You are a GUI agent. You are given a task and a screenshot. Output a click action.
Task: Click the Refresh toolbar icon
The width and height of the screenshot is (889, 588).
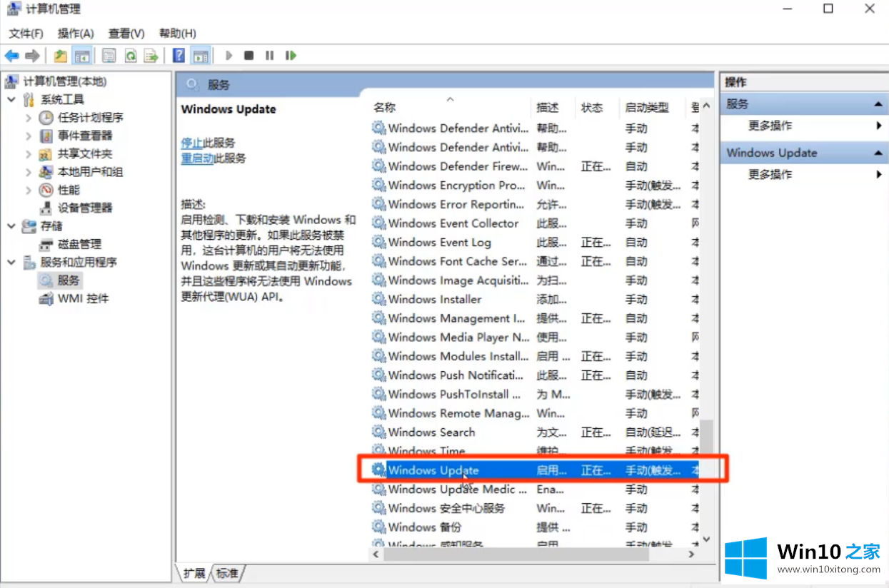point(130,56)
